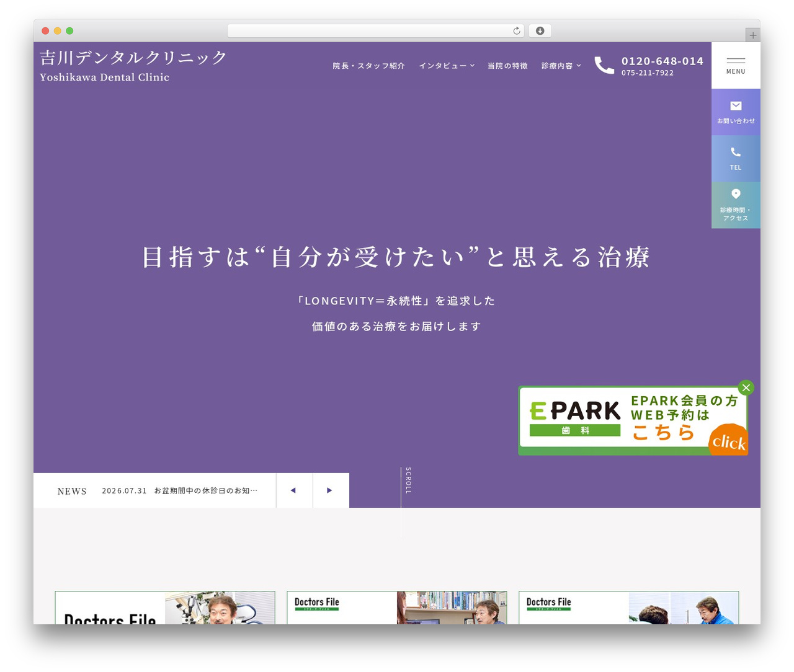Open the first Doctors File thumbnail on the left
Screen dimensions: 794x672
(x=165, y=608)
